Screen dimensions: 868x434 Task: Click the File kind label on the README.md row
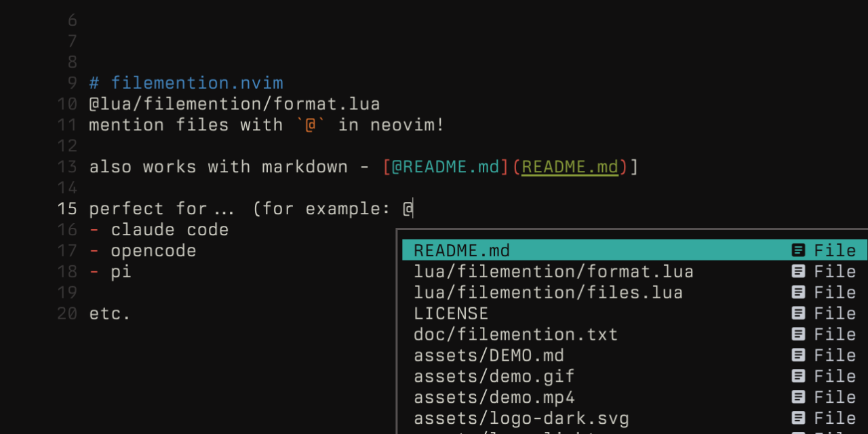(835, 250)
